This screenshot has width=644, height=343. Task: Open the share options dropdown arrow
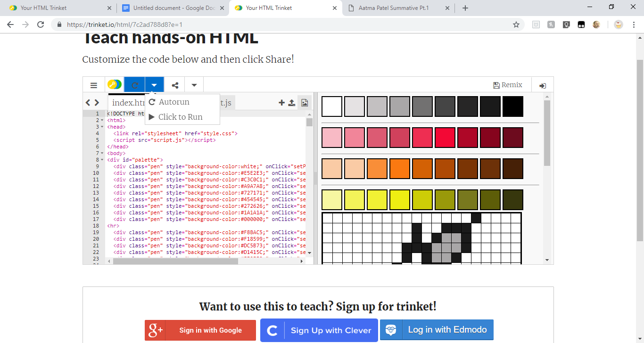click(x=194, y=85)
